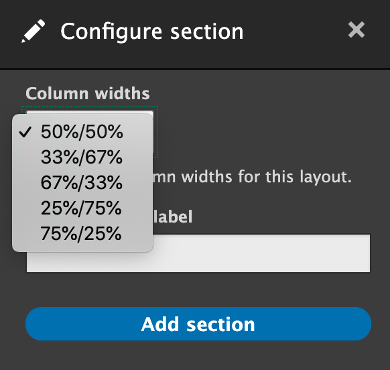Image resolution: width=390 pixels, height=370 pixels.
Task: Focus the administrative label text field
Action: 261,253
